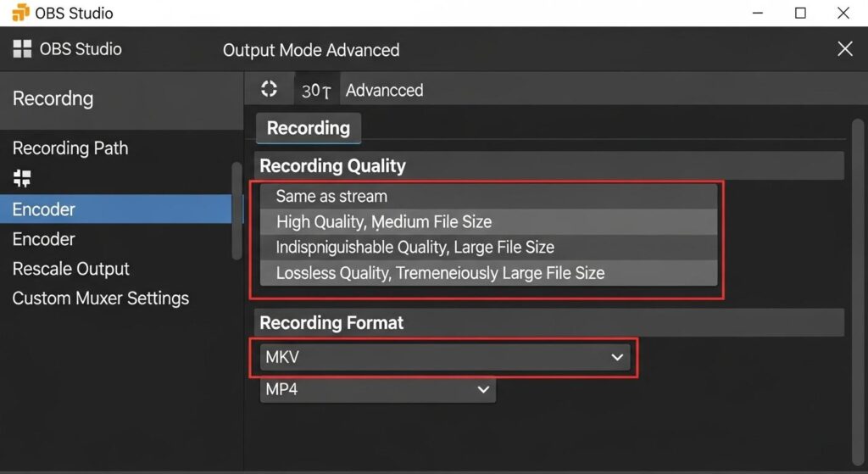868x474 pixels.
Task: Click the 30 indicator in the toolbar
Action: (x=316, y=91)
